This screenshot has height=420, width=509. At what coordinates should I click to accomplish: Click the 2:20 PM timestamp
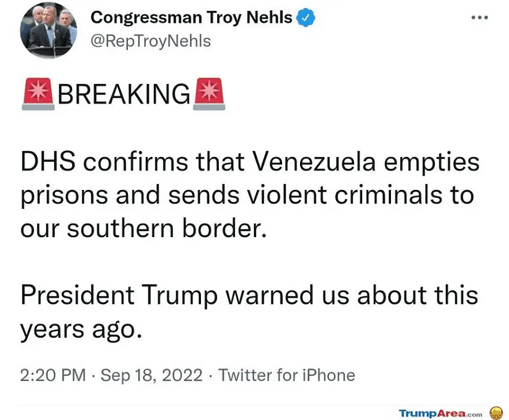pyautogui.click(x=53, y=376)
